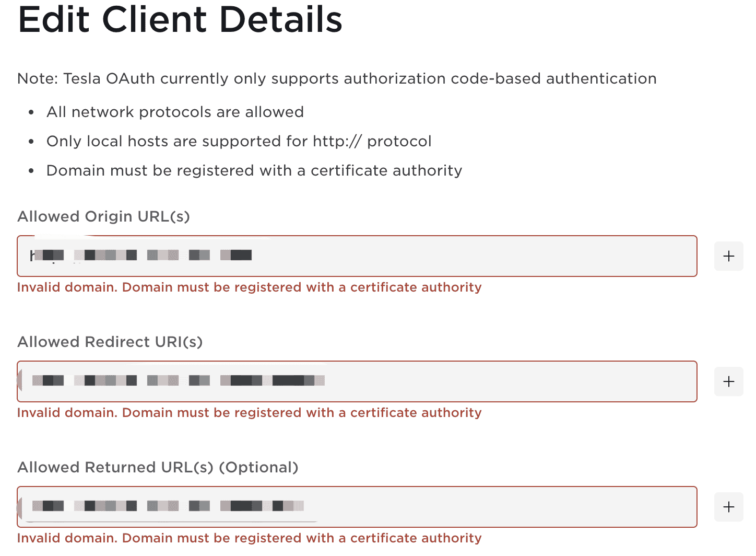
Task: Click the plus icon beside Allowed Origin URL field
Action: click(x=728, y=256)
